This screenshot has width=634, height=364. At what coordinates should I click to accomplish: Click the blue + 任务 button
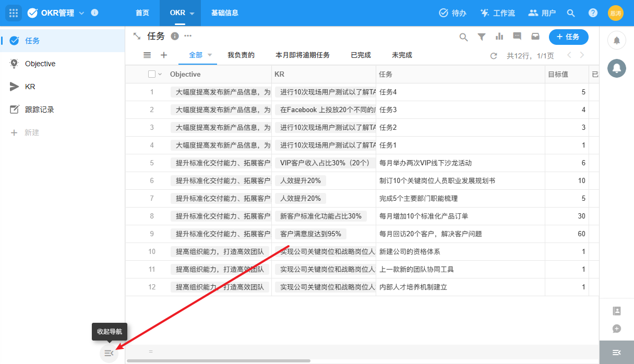point(568,37)
